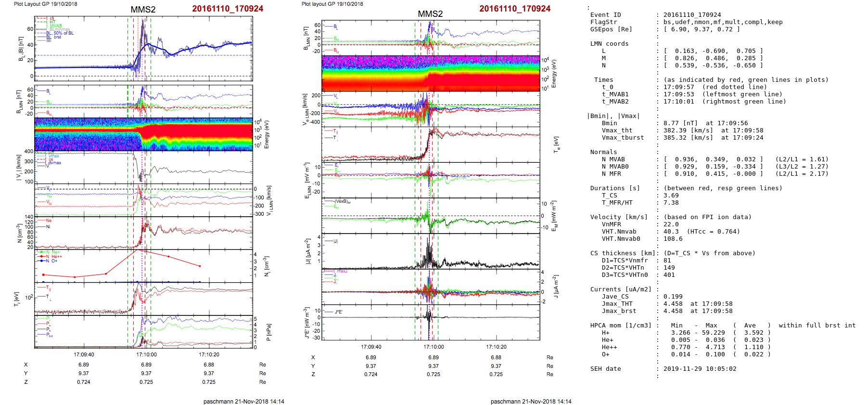Click the paschmann 21-Nov-2018 footer under the right plot
The width and height of the screenshot is (868, 405).
click(x=531, y=401)
